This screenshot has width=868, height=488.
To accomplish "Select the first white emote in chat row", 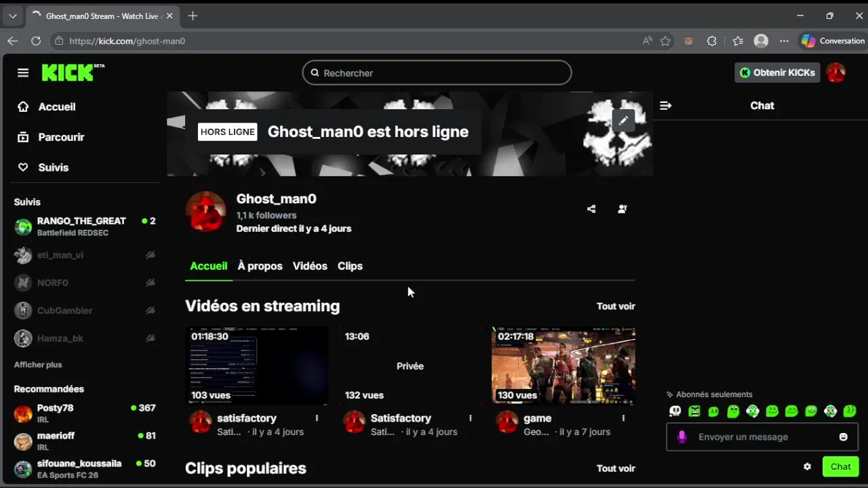I will coord(675,411).
